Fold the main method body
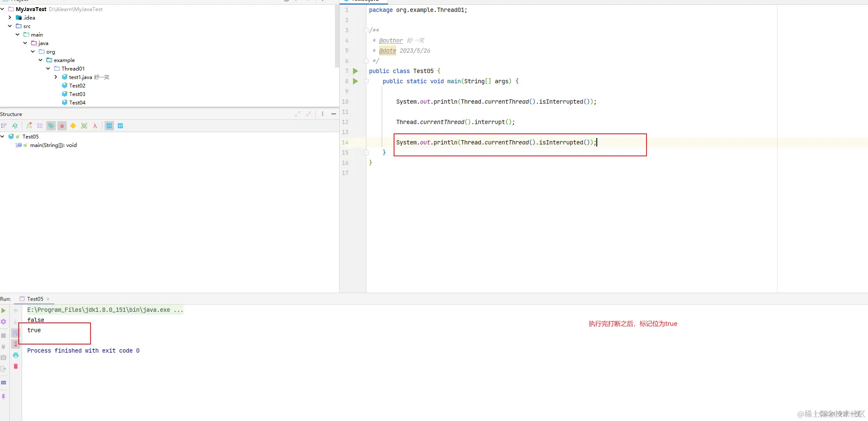 (x=366, y=81)
